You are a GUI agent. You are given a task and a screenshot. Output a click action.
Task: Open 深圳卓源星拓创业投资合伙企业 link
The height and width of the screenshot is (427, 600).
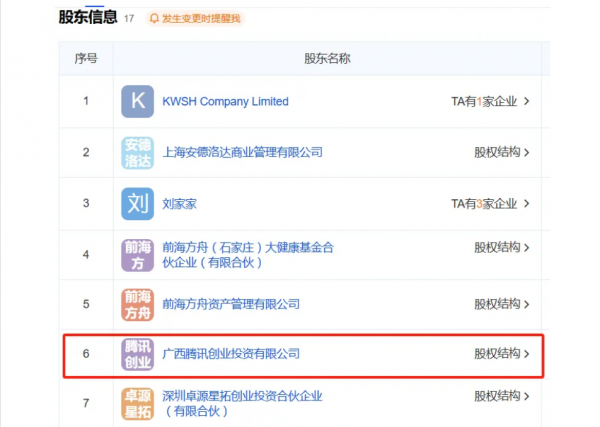pyautogui.click(x=242, y=403)
